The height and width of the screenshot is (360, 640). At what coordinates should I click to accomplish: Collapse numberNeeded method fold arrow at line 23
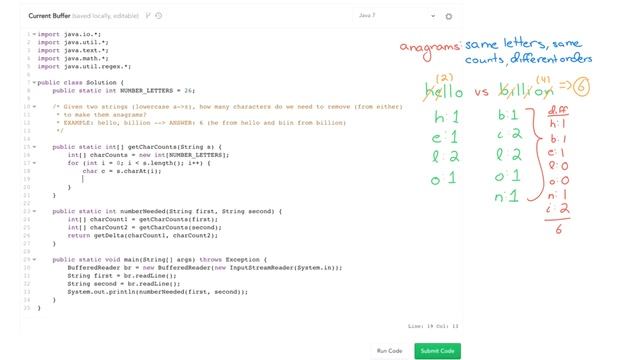tap(34, 211)
